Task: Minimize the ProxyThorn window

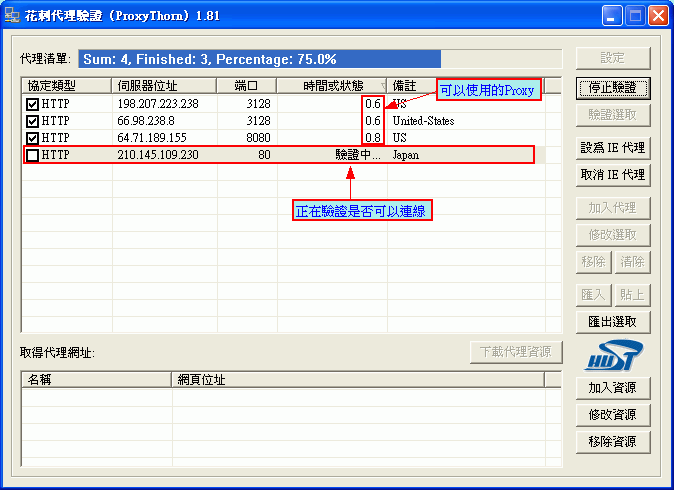Action: pyautogui.click(x=612, y=16)
